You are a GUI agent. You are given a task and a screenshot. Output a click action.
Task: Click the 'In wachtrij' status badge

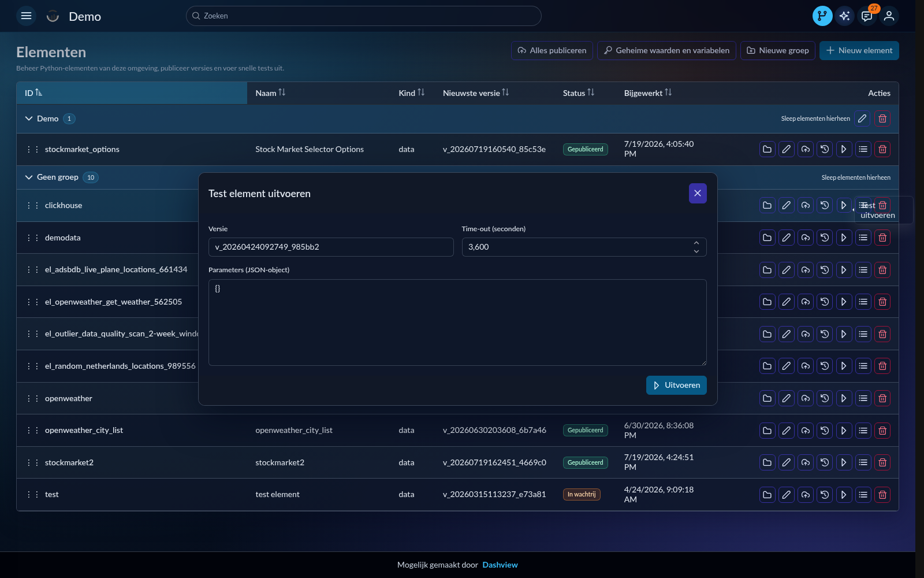click(x=582, y=495)
